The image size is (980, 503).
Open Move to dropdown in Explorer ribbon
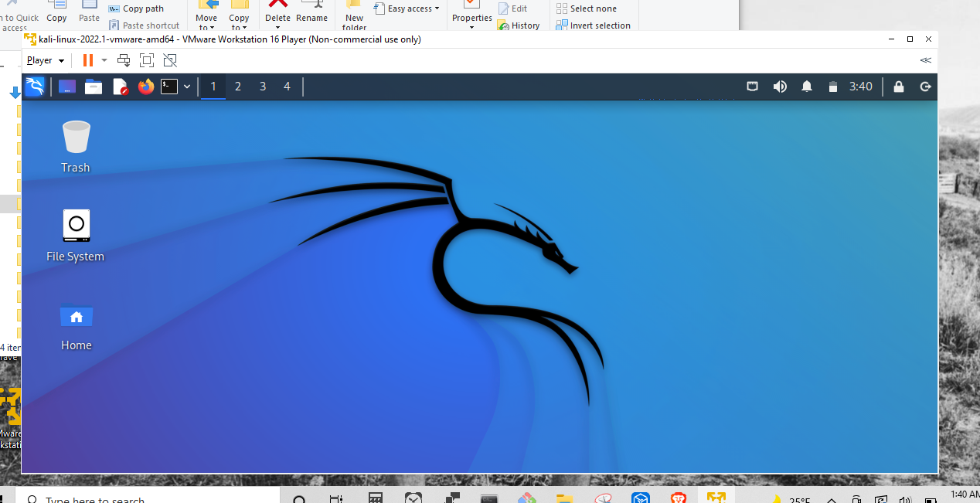coord(206,15)
